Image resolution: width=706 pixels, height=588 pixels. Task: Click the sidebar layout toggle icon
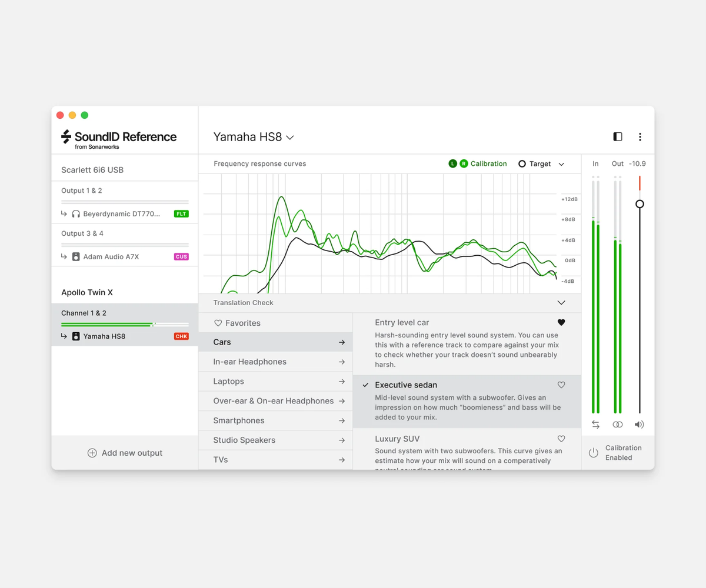[617, 137]
